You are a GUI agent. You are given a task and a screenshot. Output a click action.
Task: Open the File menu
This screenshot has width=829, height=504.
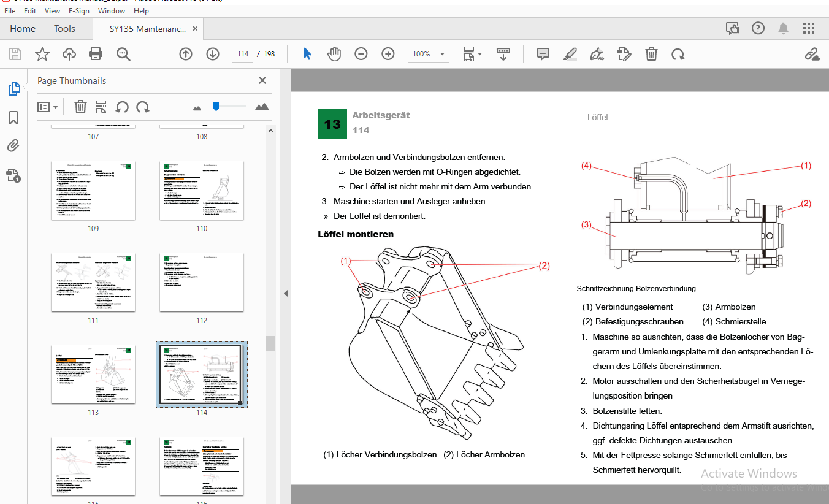(x=10, y=11)
